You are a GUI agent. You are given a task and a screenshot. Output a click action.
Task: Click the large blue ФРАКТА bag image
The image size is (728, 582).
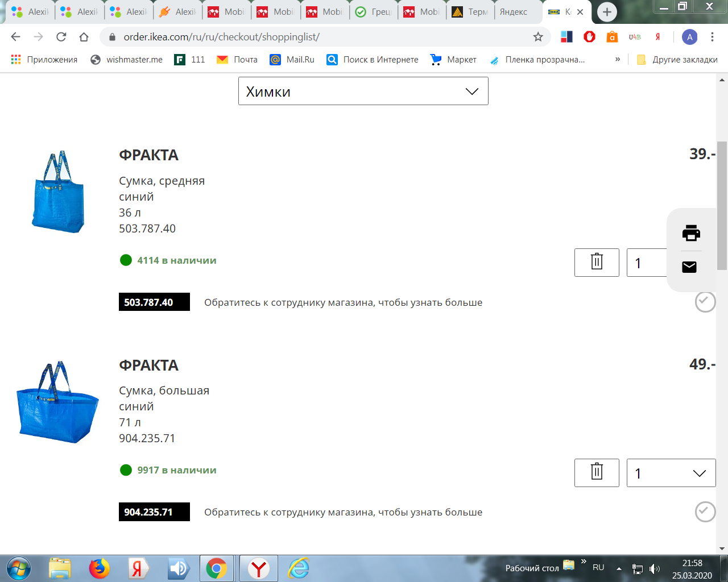pos(57,402)
